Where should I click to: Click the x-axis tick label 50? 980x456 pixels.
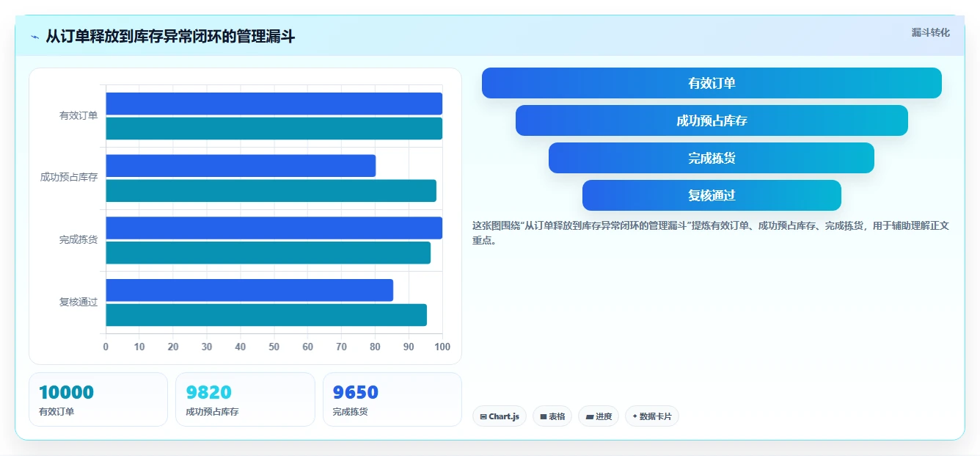(x=274, y=347)
